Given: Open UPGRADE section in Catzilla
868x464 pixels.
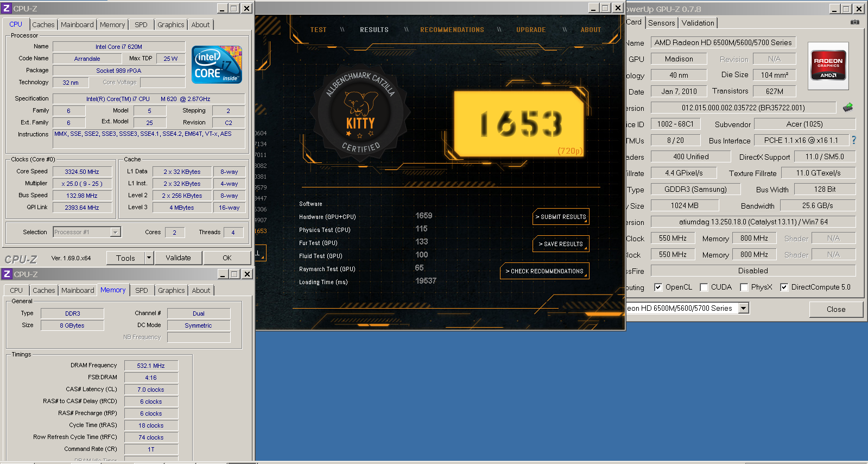Looking at the screenshot, I should pos(531,30).
